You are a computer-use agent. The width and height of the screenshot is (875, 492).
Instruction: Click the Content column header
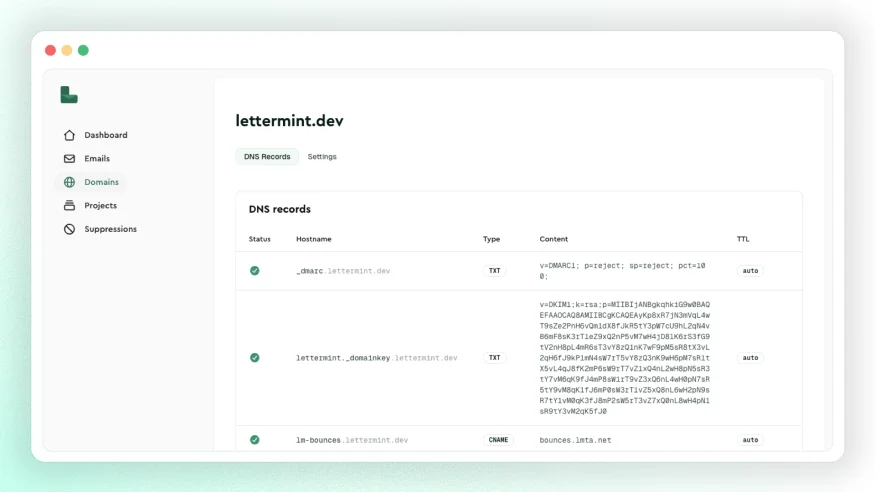(x=554, y=239)
